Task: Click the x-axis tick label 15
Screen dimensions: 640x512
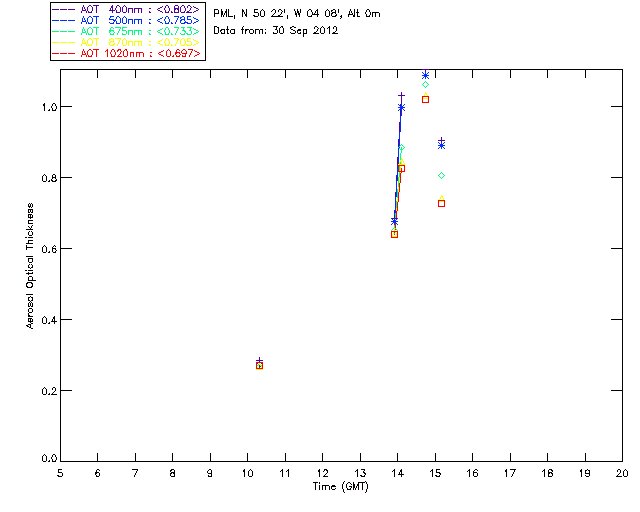Action: [435, 473]
